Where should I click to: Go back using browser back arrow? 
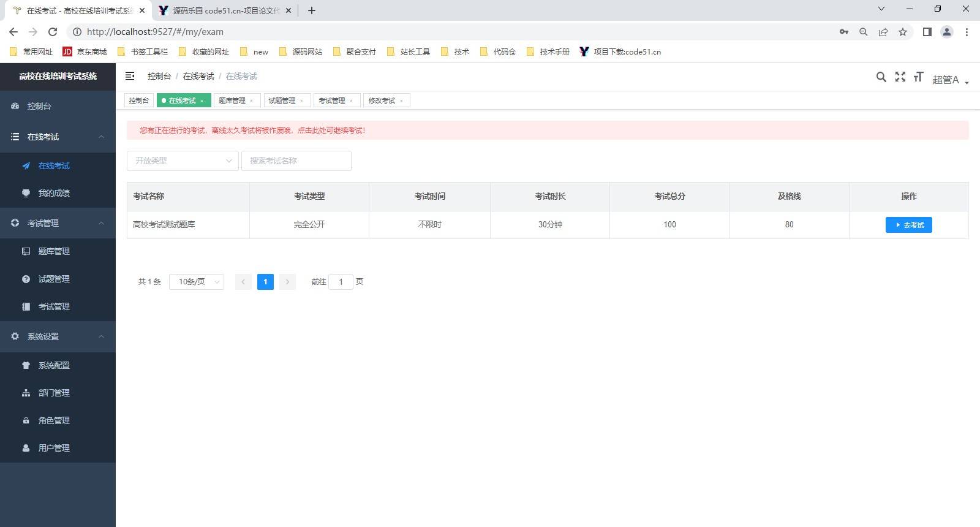tap(13, 32)
